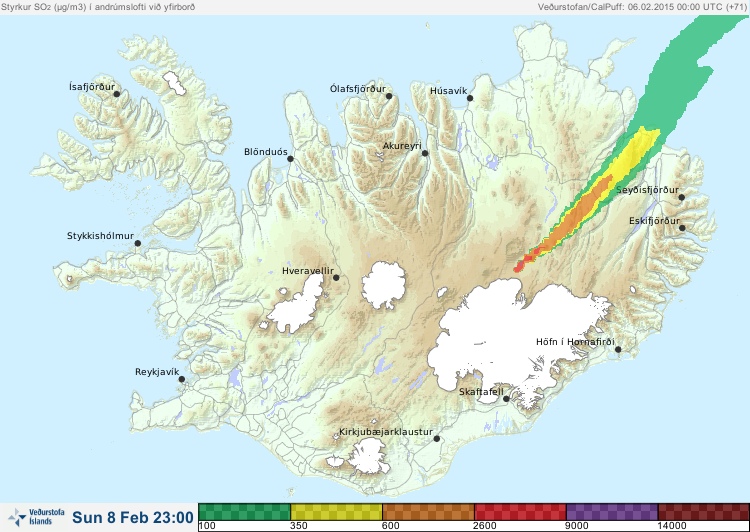Image resolution: width=750 pixels, height=532 pixels.
Task: Click the Veðurstofan/CalPuff run date text
Action: pos(642,7)
